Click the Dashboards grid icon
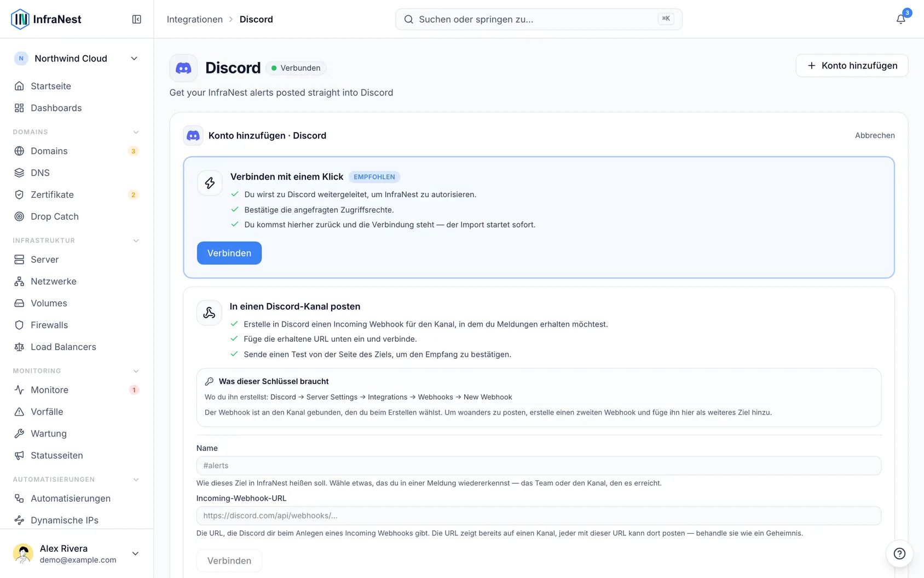Image resolution: width=924 pixels, height=578 pixels. (x=19, y=108)
